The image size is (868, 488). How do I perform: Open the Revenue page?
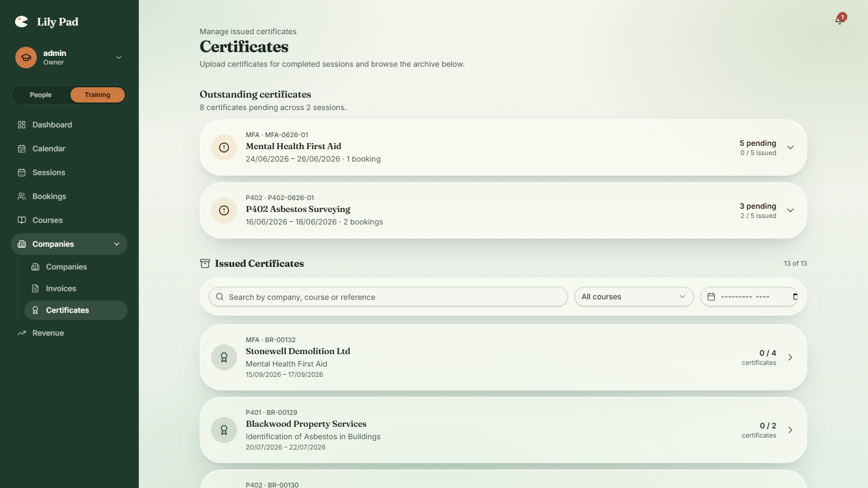click(69, 333)
